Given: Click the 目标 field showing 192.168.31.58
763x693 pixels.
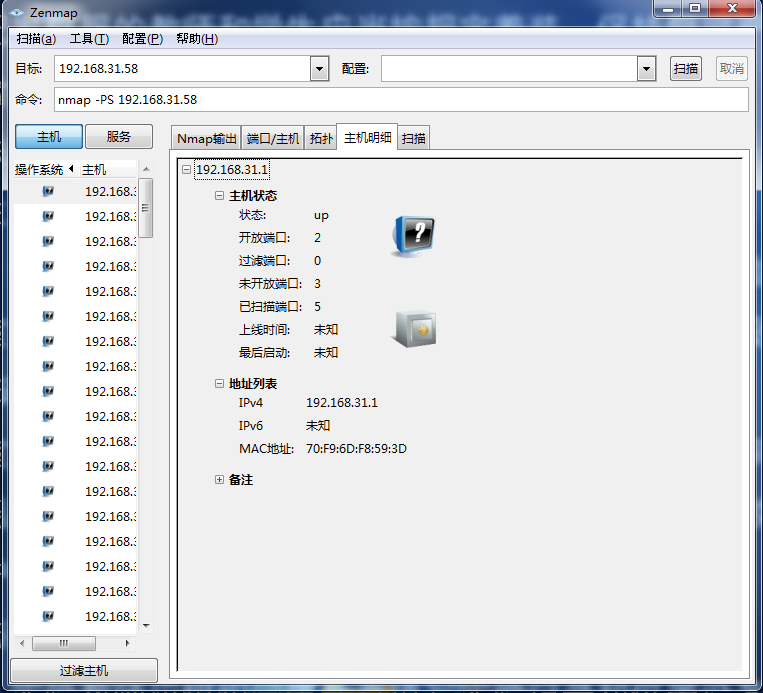Looking at the screenshot, I should pyautogui.click(x=183, y=69).
